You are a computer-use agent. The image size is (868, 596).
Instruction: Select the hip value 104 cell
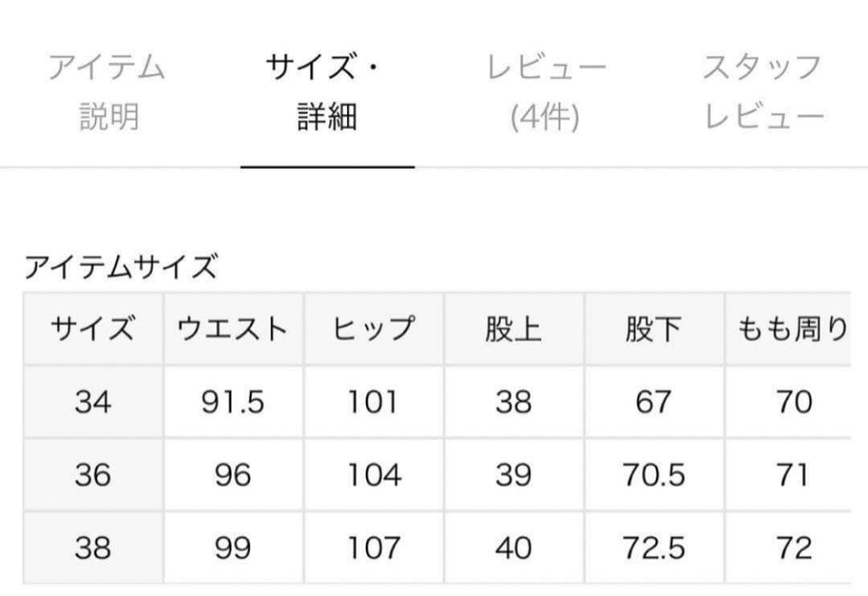372,474
